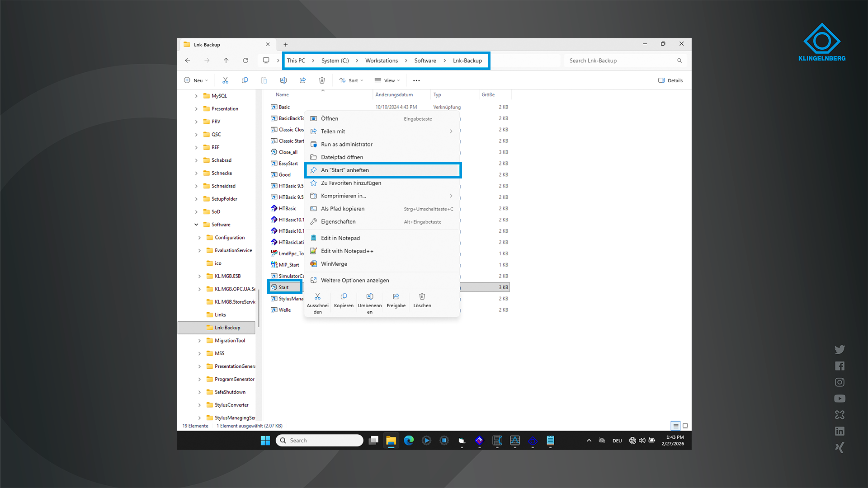868x488 pixels.
Task: Open the DEU language switcher
Action: 617,441
